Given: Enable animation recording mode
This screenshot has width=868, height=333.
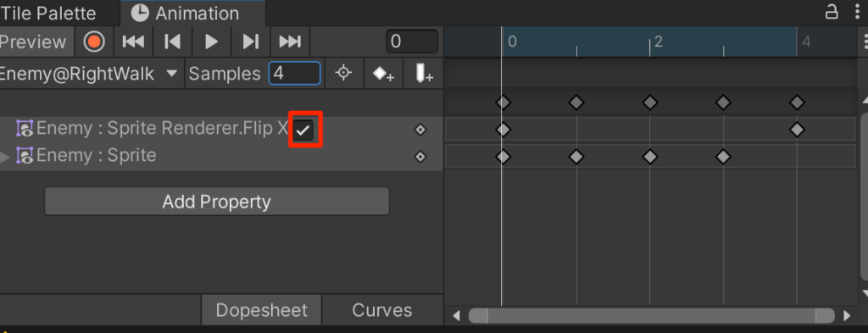Looking at the screenshot, I should pyautogui.click(x=94, y=42).
